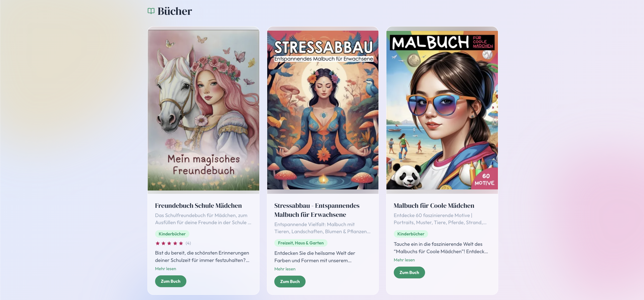Click Zum Buch button for Freundebuch
Screen dimensions: 644x300
(170, 281)
